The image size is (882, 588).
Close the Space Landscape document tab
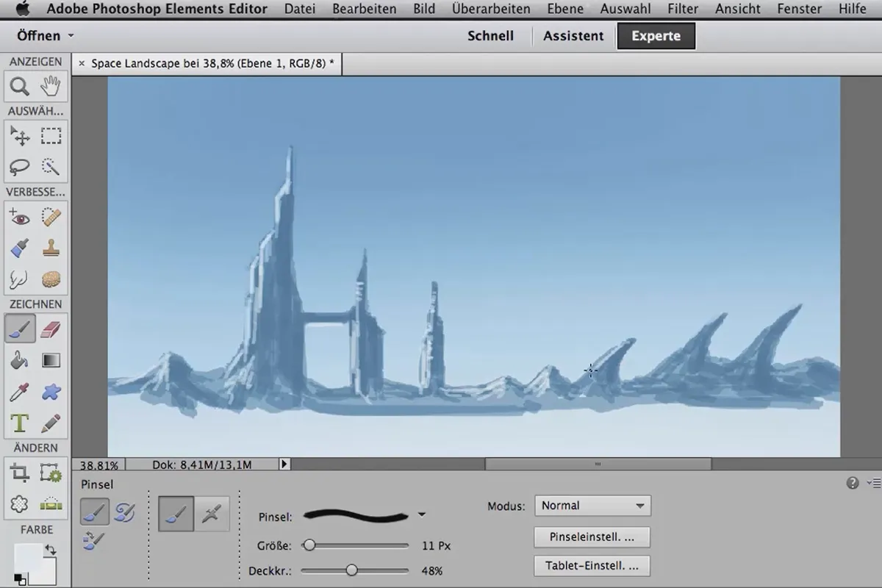click(x=82, y=63)
